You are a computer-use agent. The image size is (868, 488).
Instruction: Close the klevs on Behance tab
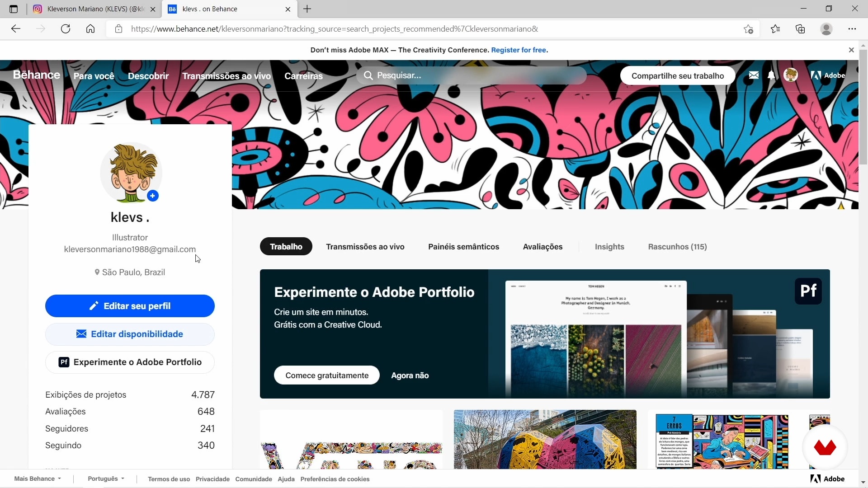(x=288, y=9)
